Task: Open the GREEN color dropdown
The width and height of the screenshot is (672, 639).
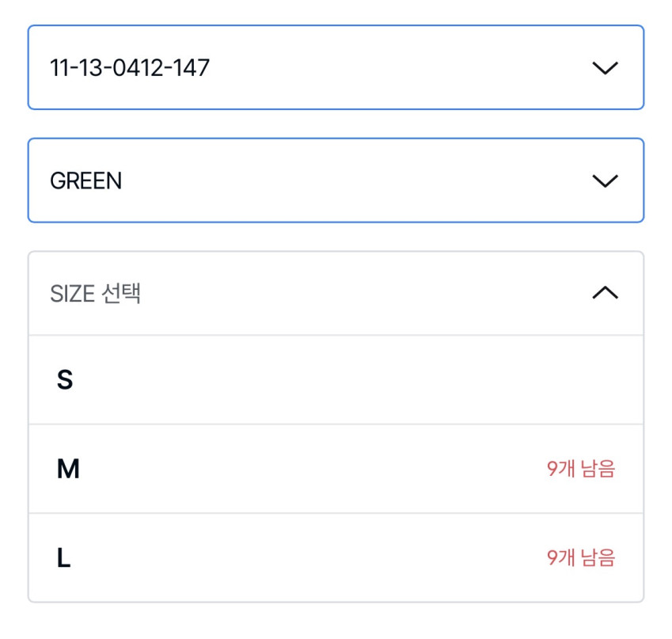Action: click(x=336, y=181)
